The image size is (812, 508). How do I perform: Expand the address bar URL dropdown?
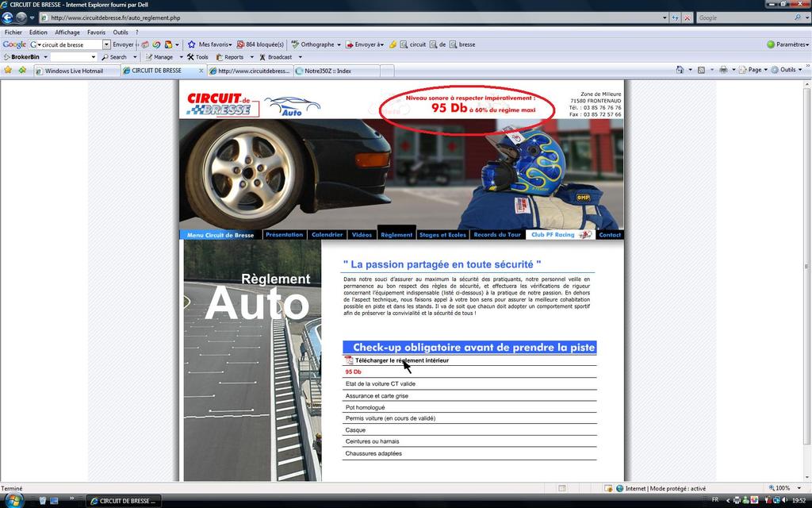(x=664, y=17)
